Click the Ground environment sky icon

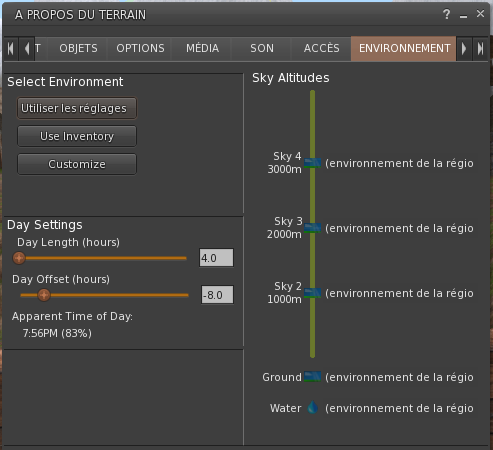312,377
